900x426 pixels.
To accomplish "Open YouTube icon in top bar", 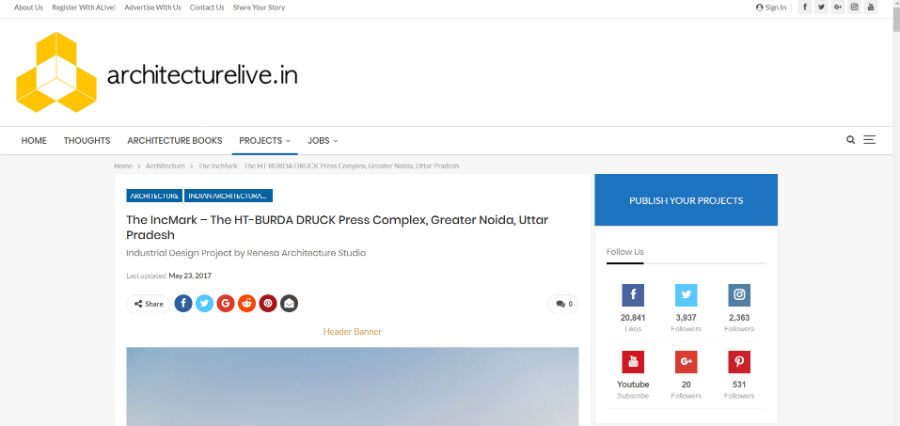I will click(x=871, y=7).
